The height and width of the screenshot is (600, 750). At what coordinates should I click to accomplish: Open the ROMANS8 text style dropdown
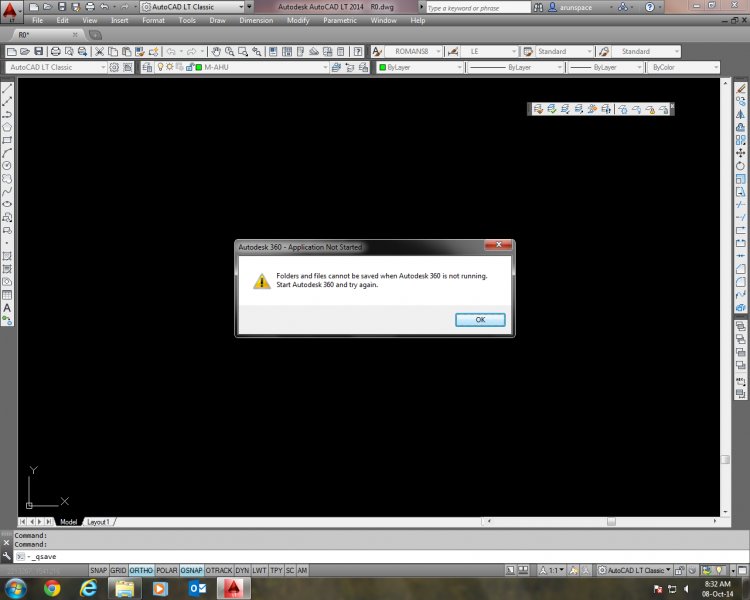coord(438,51)
